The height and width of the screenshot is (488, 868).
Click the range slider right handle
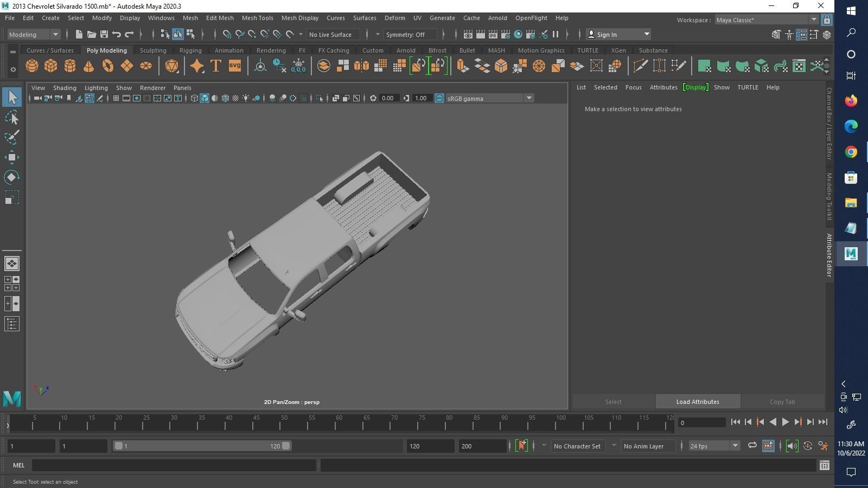pyautogui.click(x=286, y=446)
